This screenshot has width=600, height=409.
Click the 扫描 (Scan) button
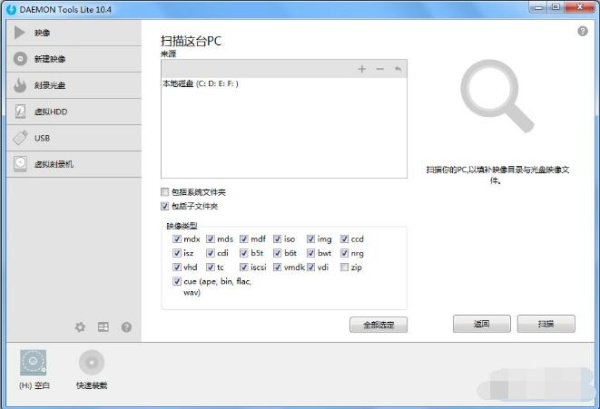(546, 324)
